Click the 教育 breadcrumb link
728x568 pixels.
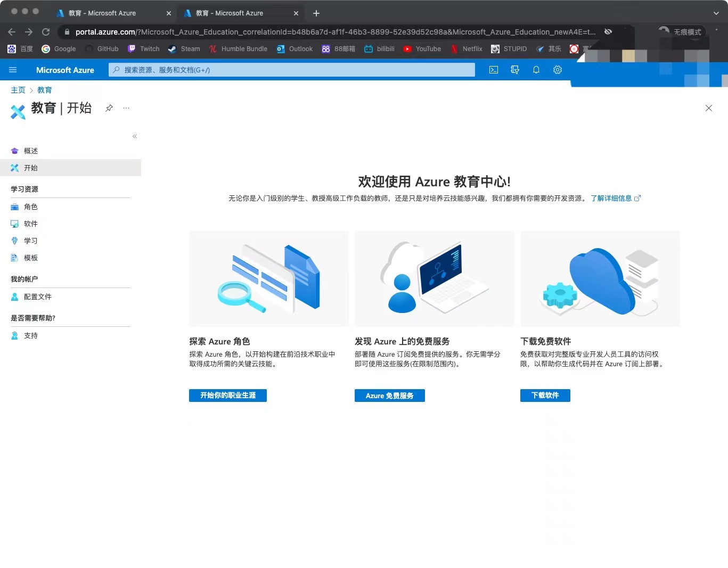point(45,90)
